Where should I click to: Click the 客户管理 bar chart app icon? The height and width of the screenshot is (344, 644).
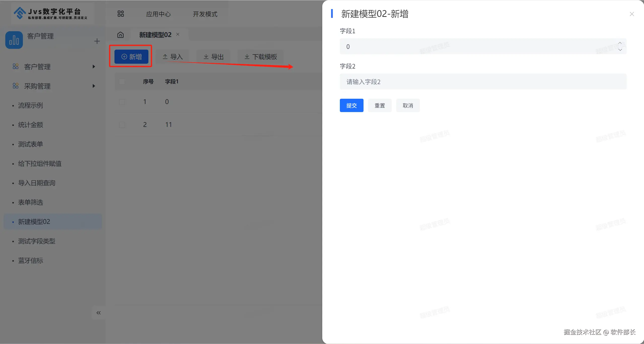(14, 40)
